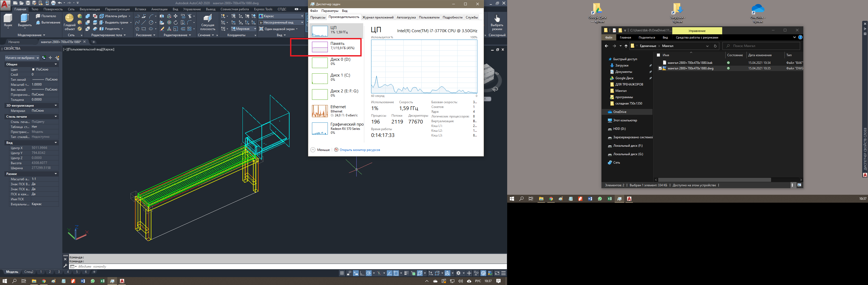Click the AutoCAD taskbar icon to focus

click(x=122, y=281)
